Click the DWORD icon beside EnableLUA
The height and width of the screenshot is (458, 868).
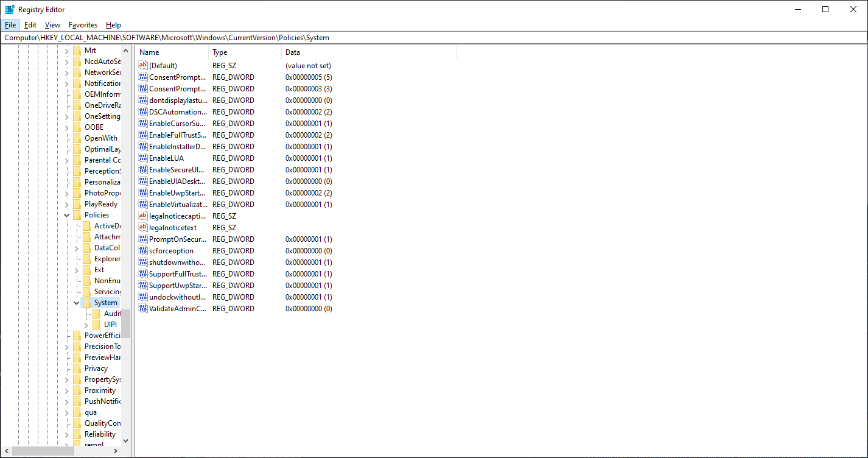click(143, 158)
